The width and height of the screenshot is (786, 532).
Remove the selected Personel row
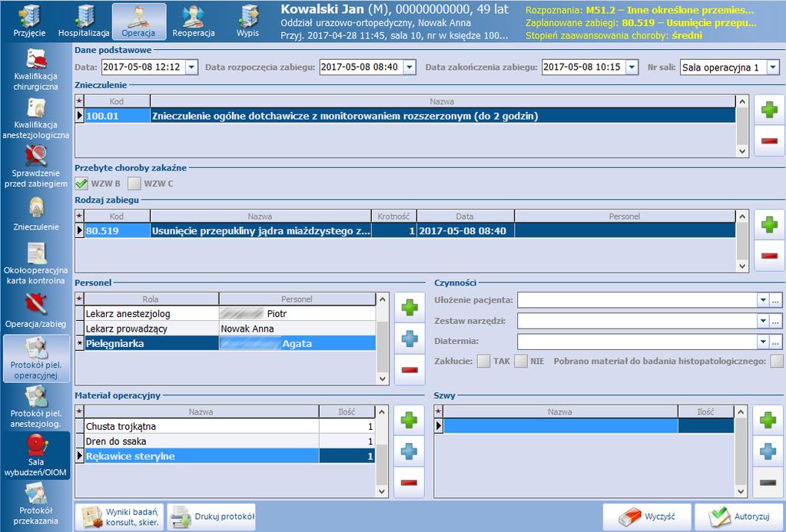click(410, 370)
